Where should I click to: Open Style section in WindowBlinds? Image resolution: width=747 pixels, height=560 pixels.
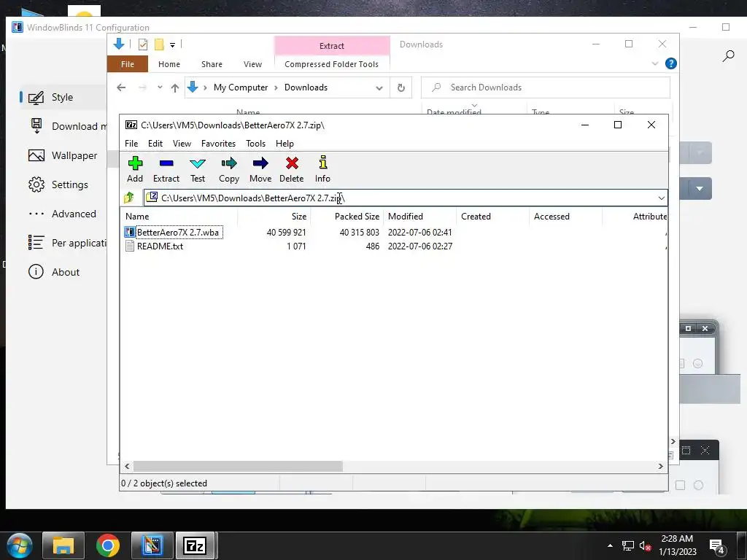(62, 97)
